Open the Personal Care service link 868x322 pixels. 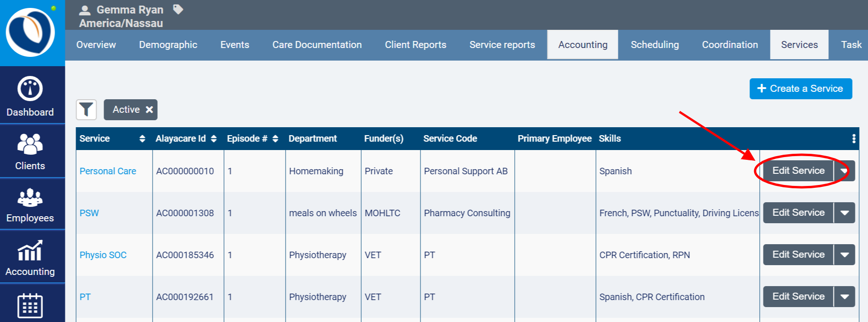pos(108,171)
